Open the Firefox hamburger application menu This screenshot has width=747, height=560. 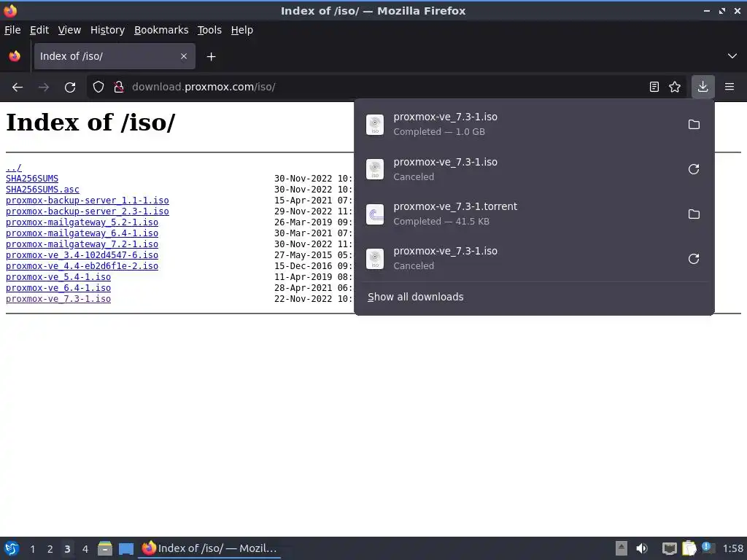coord(729,87)
